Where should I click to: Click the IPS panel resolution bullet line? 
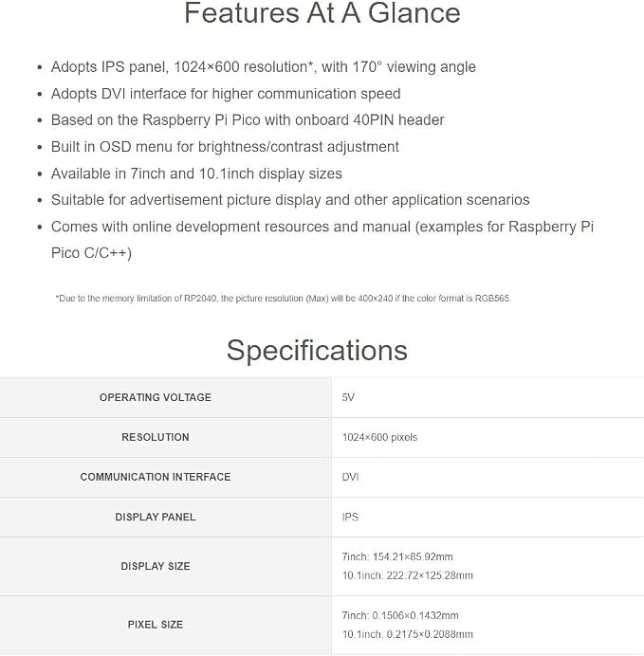click(x=264, y=67)
